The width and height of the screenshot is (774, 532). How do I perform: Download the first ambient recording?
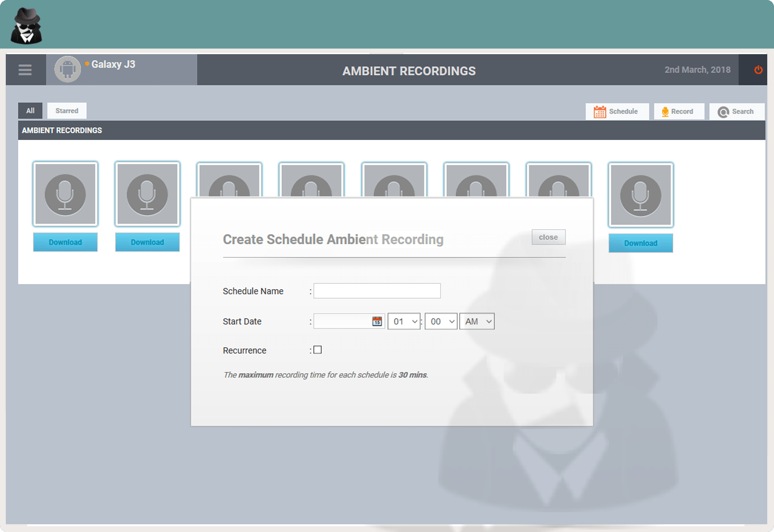click(x=65, y=242)
